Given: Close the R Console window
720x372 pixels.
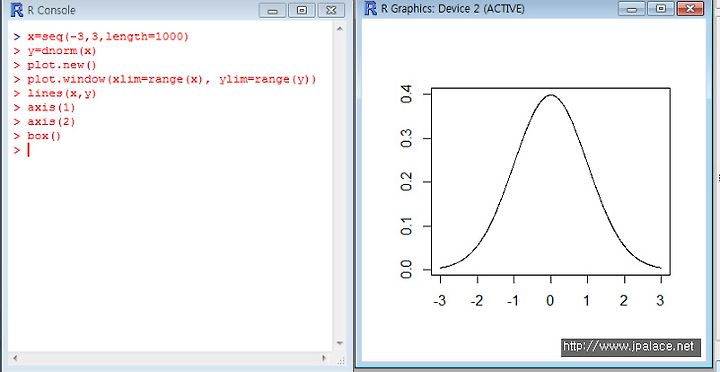Looking at the screenshot, I should [331, 10].
